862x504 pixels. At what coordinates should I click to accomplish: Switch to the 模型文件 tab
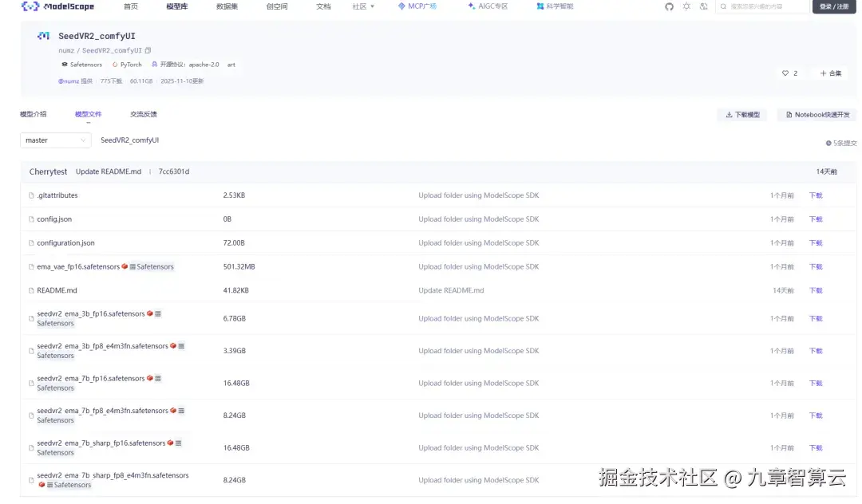(89, 114)
